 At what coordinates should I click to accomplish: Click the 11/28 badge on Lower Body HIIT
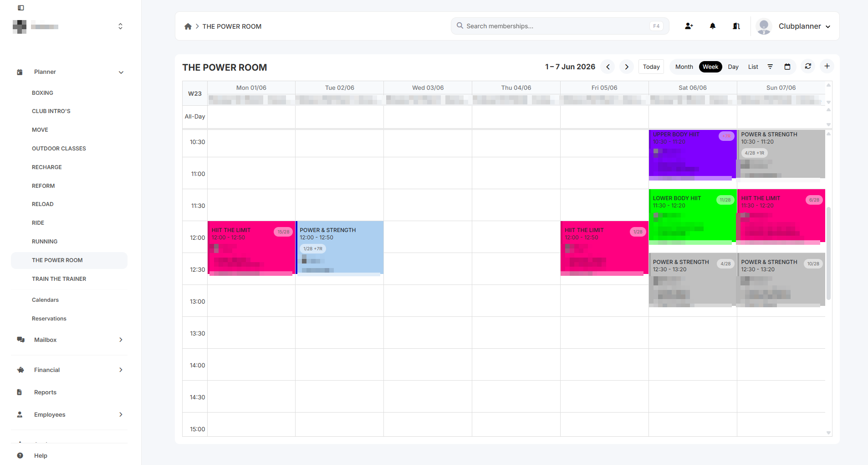(x=725, y=200)
